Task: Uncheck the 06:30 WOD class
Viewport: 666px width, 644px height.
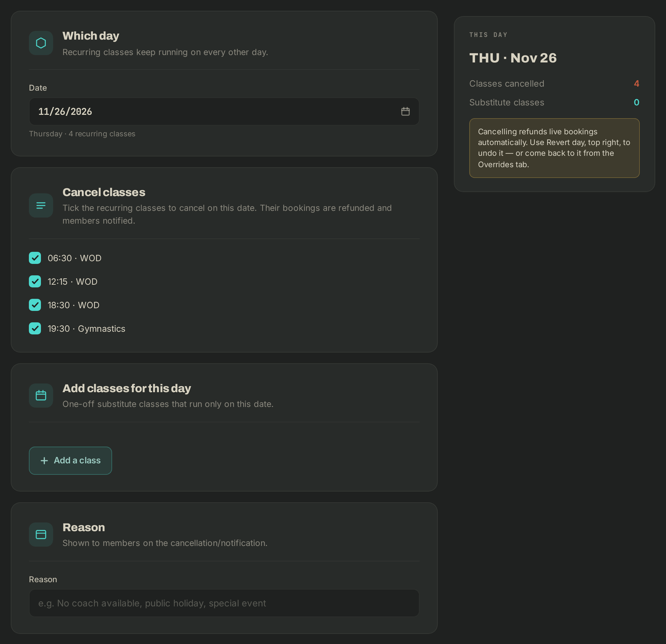Action: coord(35,258)
